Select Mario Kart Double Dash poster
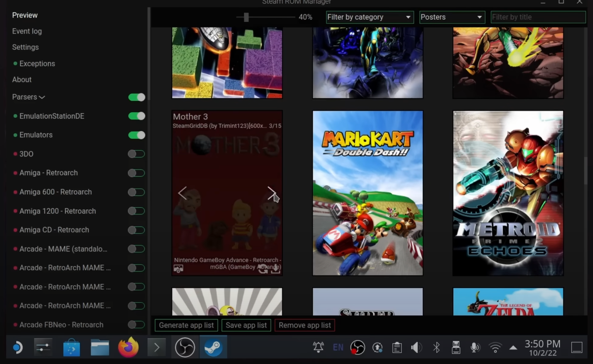This screenshot has height=364, width=593. 368,193
